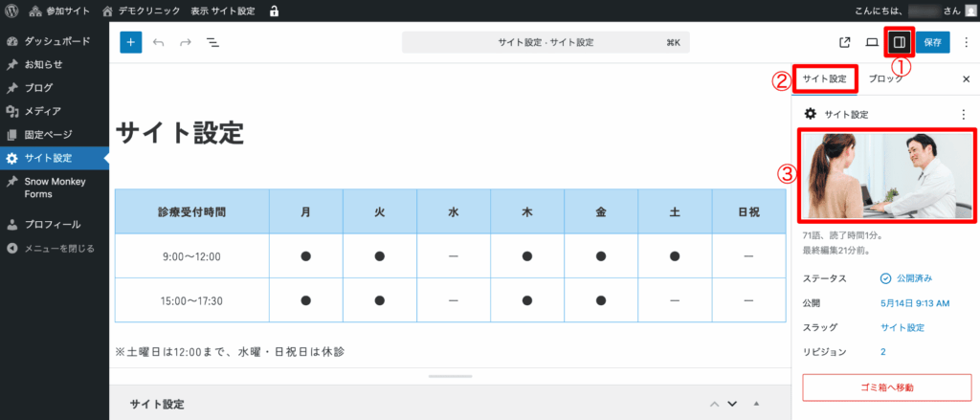Click the WordPress logo in admin bar
This screenshot has width=980, height=420.
(11, 11)
